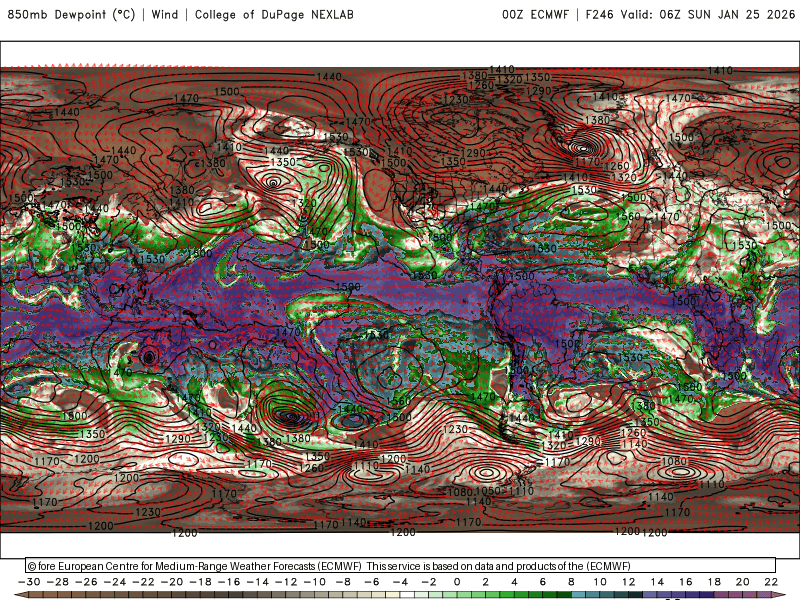Click the "18" colorbar scale value
This screenshot has height=600, width=800.
click(714, 582)
